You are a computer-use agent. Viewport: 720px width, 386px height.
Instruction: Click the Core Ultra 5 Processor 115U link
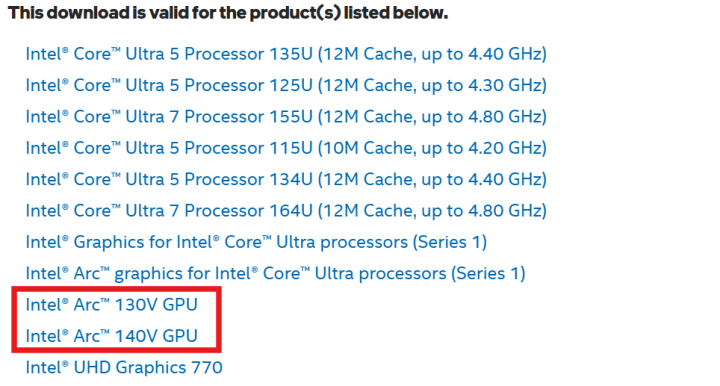pos(286,148)
